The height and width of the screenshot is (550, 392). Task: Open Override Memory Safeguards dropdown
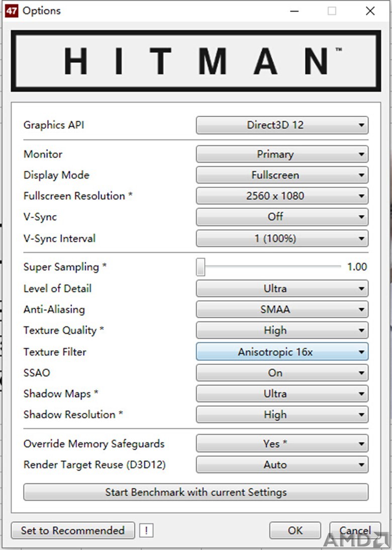[282, 444]
